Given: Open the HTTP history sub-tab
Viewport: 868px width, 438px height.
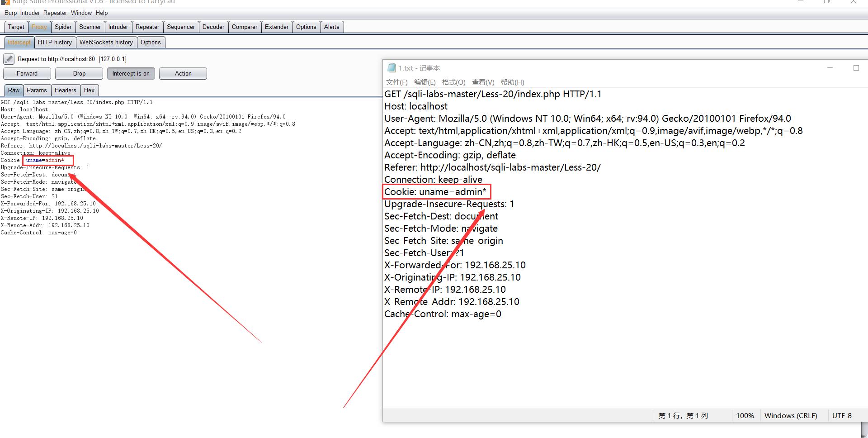Looking at the screenshot, I should (x=55, y=43).
